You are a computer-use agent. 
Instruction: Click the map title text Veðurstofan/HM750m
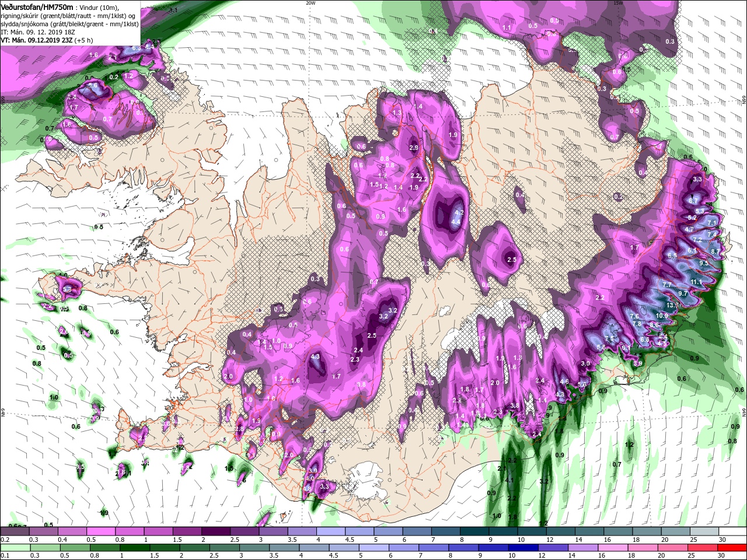37,7
